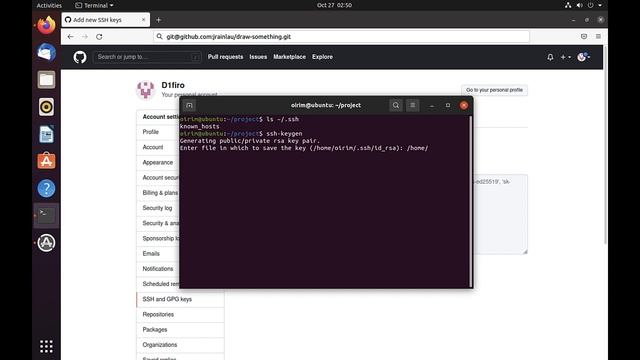Close the 'Add new SSH keys' tab
The image size is (640, 360).
pos(143,20)
